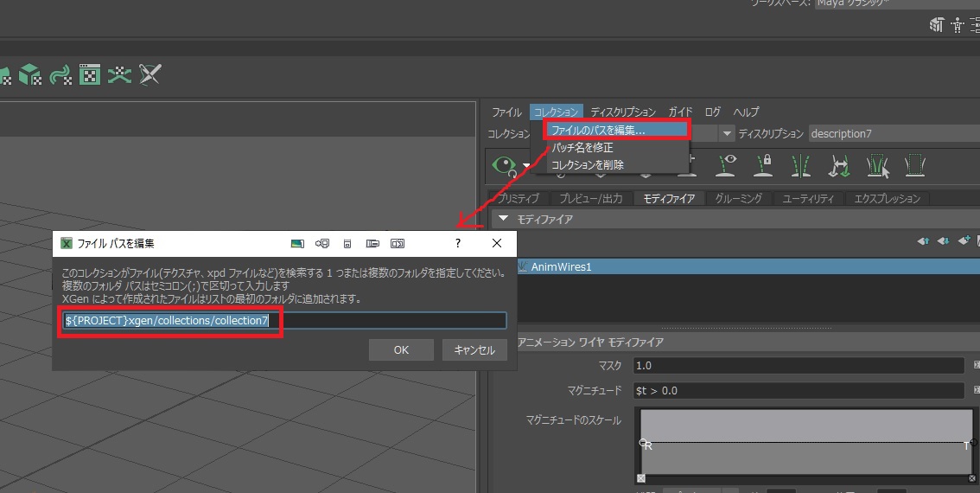980x493 pixels.
Task: Click the file path input field
Action: tap(284, 320)
